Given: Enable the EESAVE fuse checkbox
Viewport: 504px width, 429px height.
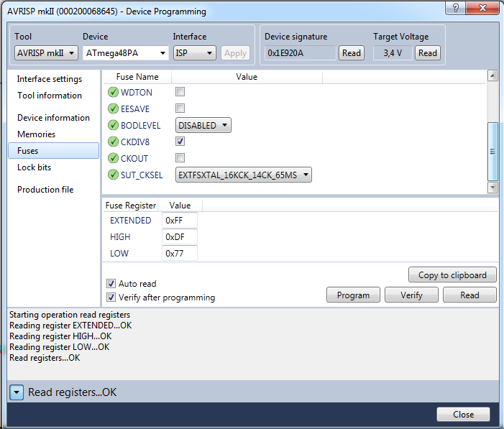Looking at the screenshot, I should [180, 109].
